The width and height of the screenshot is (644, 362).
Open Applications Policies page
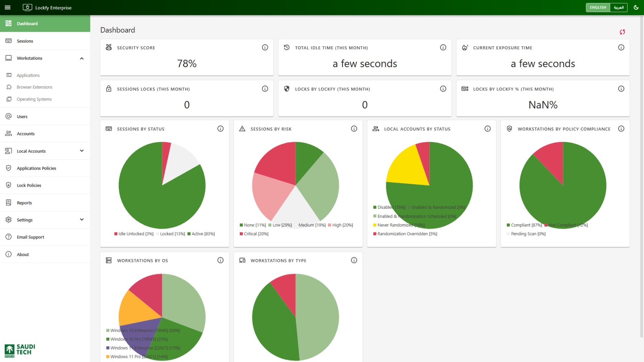tap(45, 168)
